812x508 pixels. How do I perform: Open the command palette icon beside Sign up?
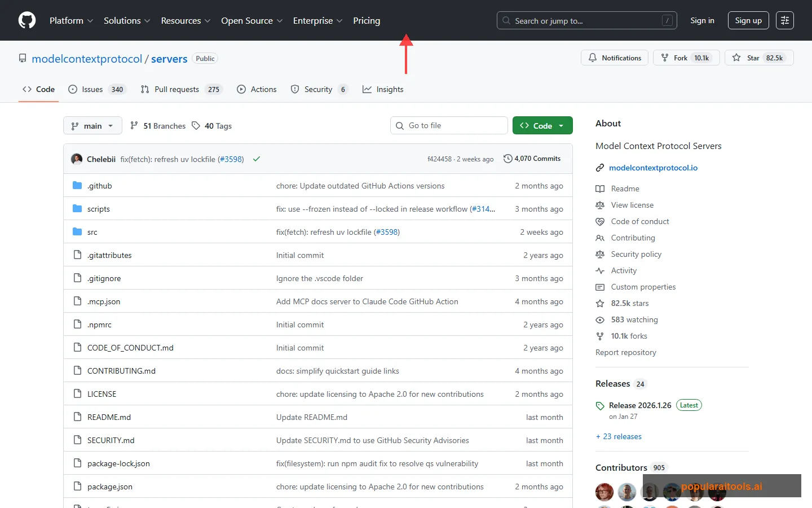click(x=785, y=20)
